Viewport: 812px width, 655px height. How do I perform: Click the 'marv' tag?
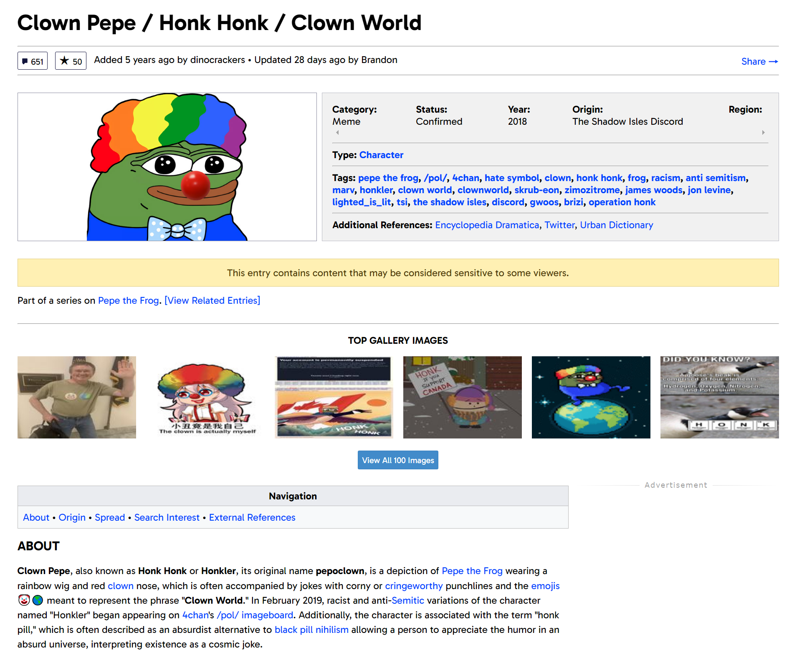343,190
